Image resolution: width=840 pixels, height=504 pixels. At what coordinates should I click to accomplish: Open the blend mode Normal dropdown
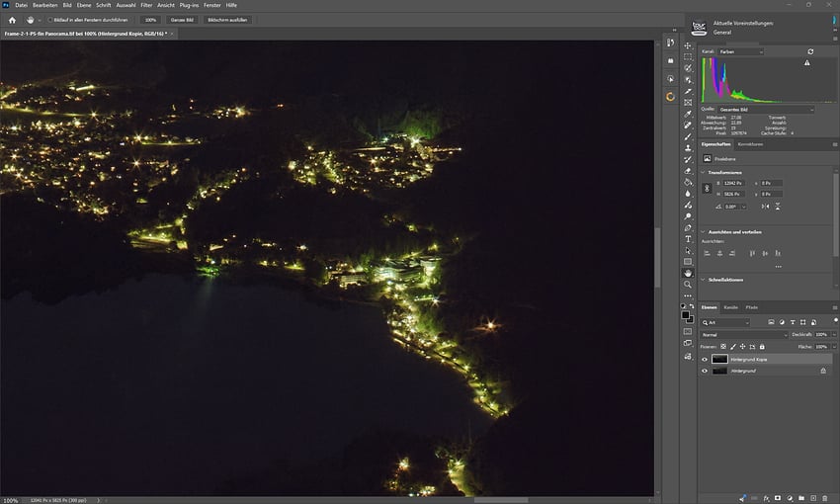tap(744, 335)
